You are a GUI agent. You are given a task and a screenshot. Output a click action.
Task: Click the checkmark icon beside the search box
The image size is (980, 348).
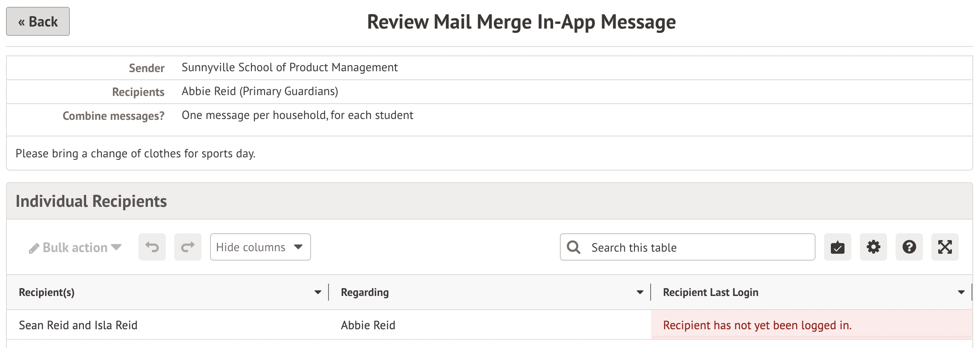[x=837, y=247]
